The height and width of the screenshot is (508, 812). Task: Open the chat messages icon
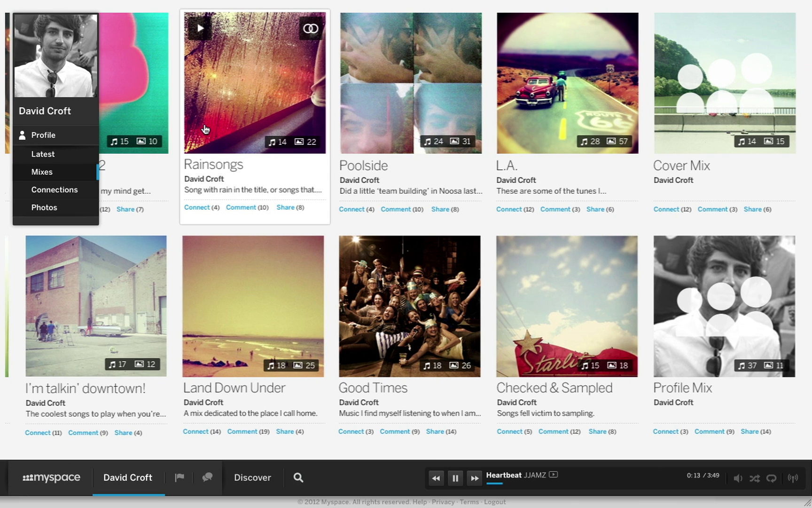click(x=207, y=477)
